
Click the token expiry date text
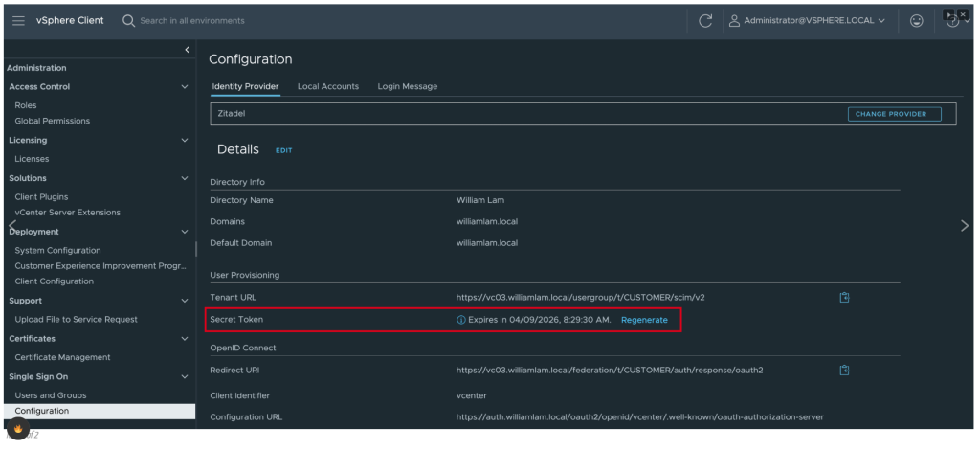[x=540, y=320]
